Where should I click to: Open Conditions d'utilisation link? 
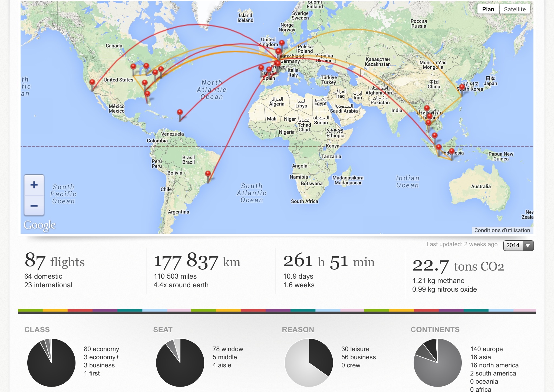[x=502, y=230]
